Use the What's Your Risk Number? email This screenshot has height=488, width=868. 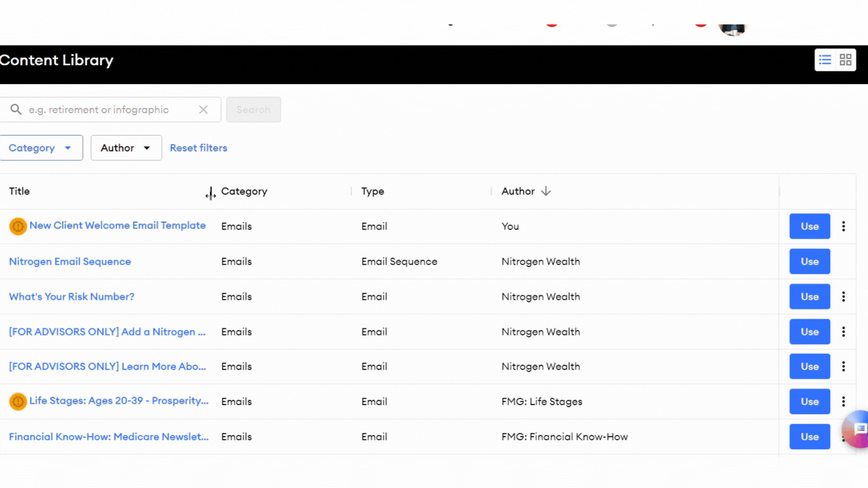click(810, 296)
